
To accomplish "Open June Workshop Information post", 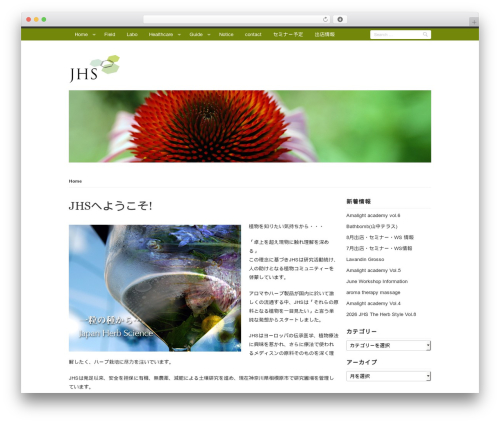I will (377, 281).
